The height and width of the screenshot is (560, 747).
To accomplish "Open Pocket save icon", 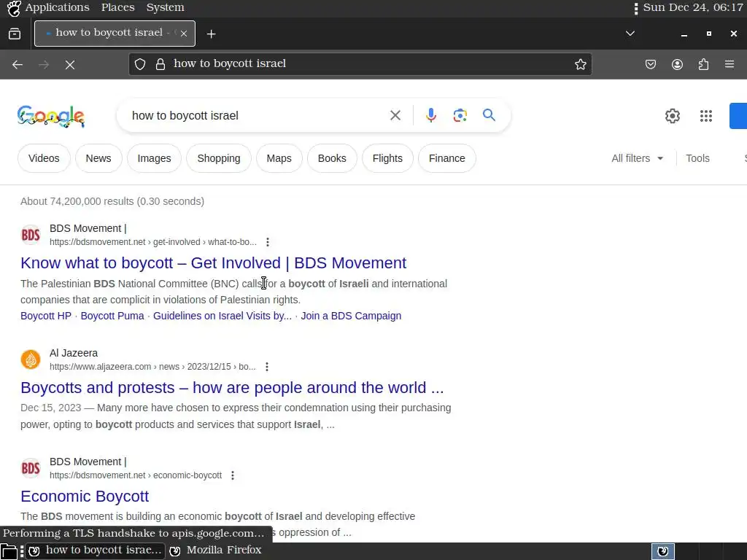I will coord(650,64).
